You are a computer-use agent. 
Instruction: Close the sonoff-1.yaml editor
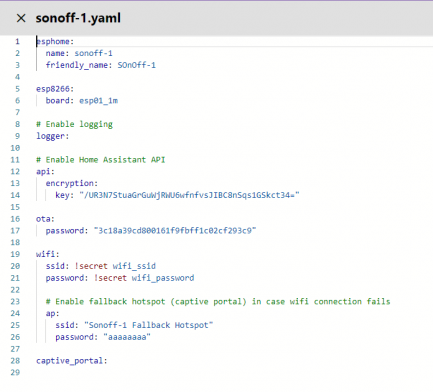(x=21, y=18)
